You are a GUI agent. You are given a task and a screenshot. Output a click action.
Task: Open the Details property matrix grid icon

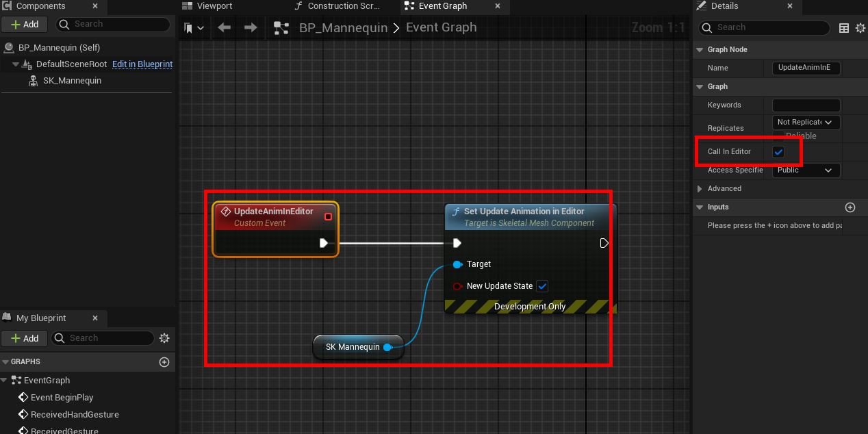[844, 28]
